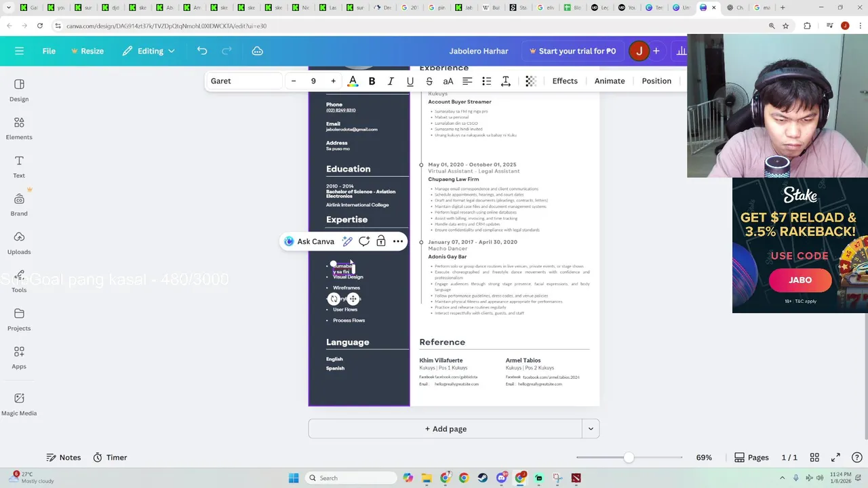This screenshot has width=868, height=488.
Task: Toggle strikethrough formatting
Action: pos(429,81)
